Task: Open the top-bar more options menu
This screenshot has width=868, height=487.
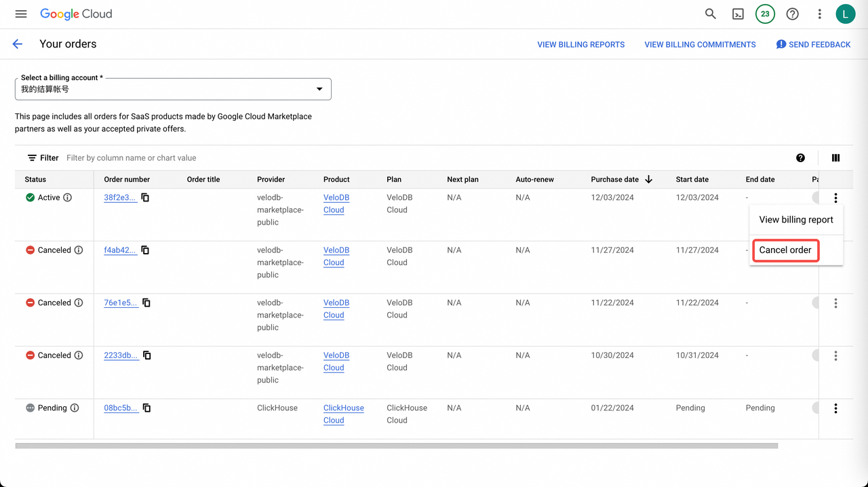Action: pos(819,14)
